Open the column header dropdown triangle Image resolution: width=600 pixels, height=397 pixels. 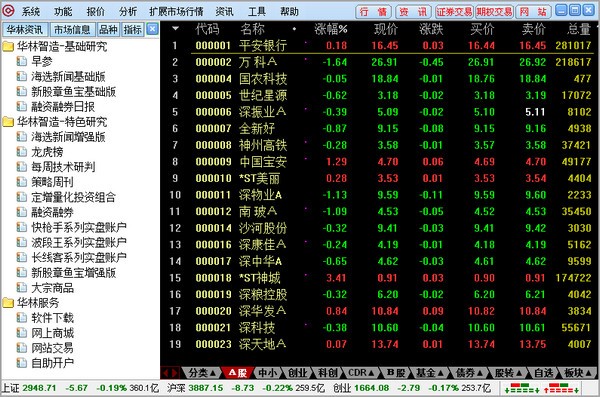click(175, 28)
